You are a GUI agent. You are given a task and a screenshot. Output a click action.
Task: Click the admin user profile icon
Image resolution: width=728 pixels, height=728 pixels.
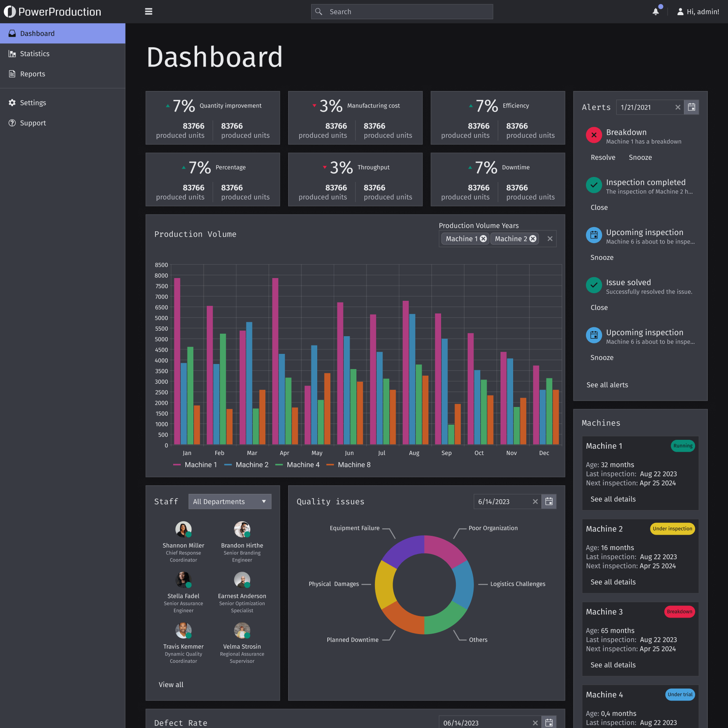point(680,12)
